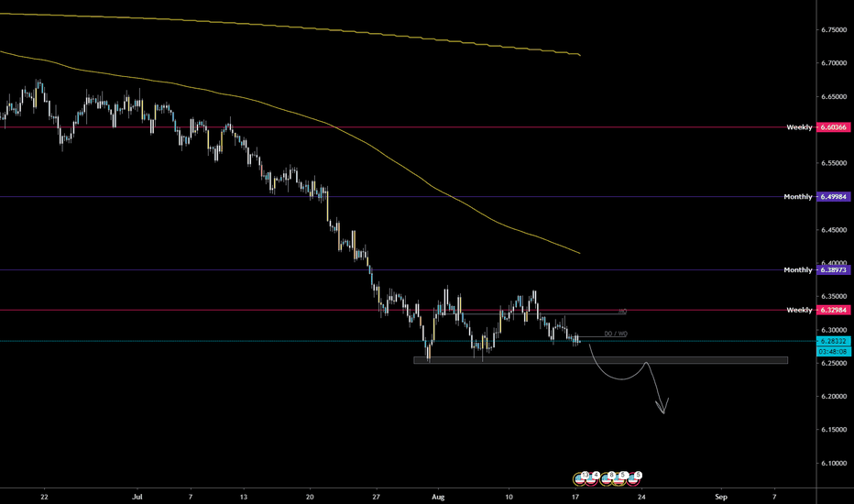
Task: Click the 27 date on time axis
Action: point(376,497)
